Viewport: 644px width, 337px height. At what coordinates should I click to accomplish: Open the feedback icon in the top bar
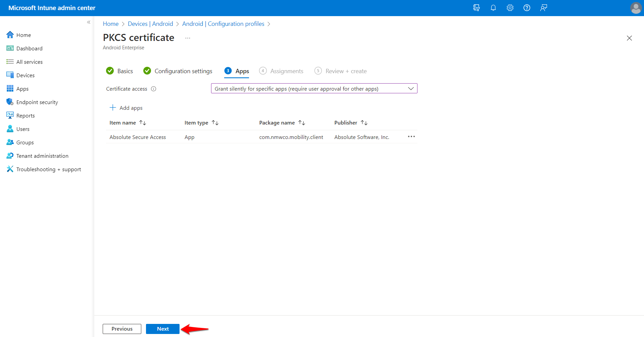tap(543, 8)
